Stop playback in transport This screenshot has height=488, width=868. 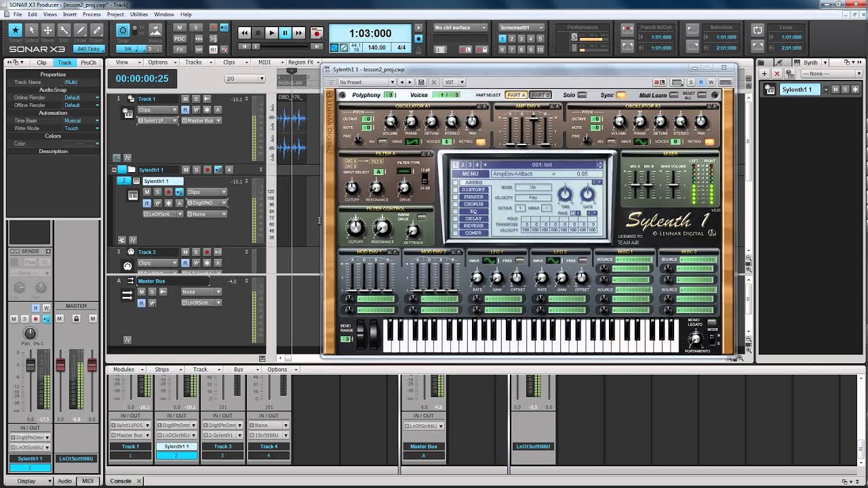click(x=258, y=33)
